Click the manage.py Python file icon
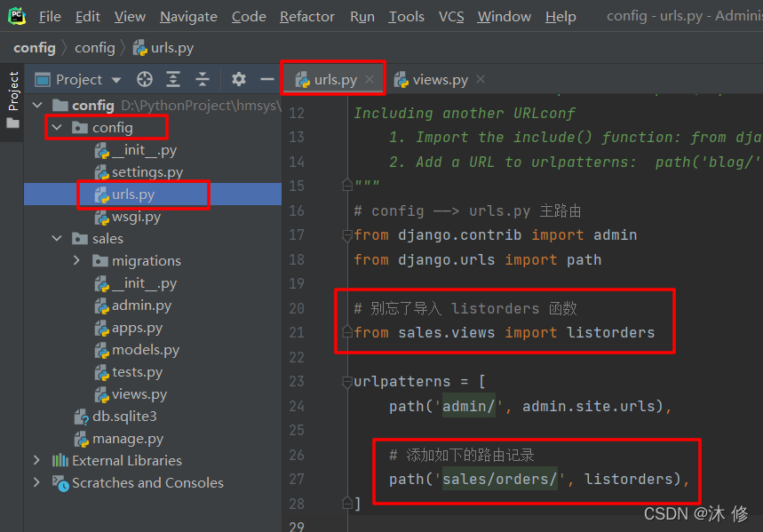Image resolution: width=763 pixels, height=532 pixels. pos(81,440)
